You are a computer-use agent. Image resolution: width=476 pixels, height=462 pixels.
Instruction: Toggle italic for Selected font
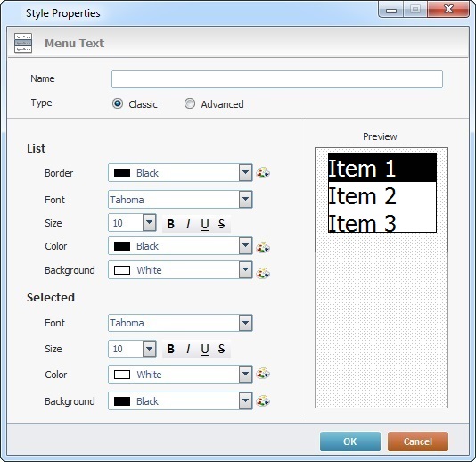188,349
